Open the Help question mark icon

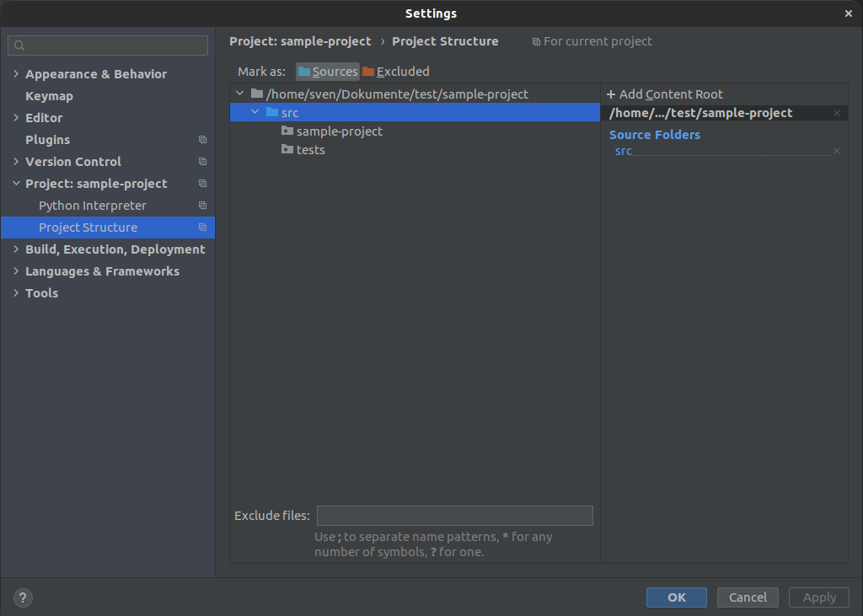22,597
